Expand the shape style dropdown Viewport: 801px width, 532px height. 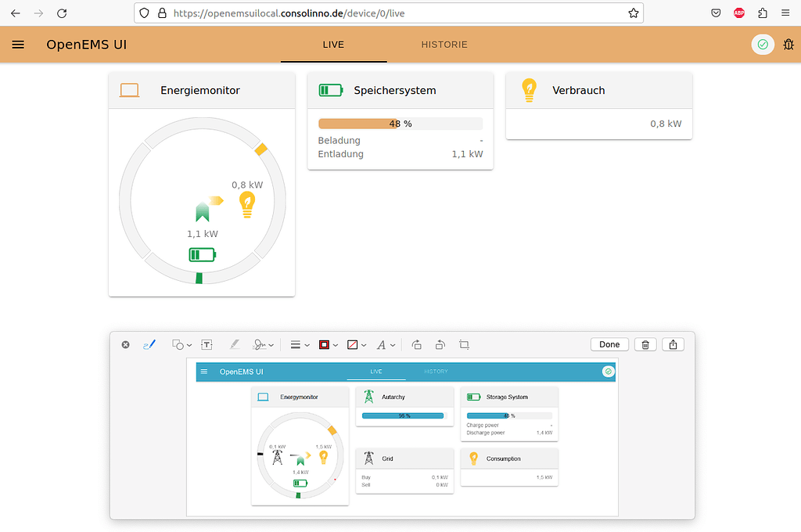[x=364, y=344]
